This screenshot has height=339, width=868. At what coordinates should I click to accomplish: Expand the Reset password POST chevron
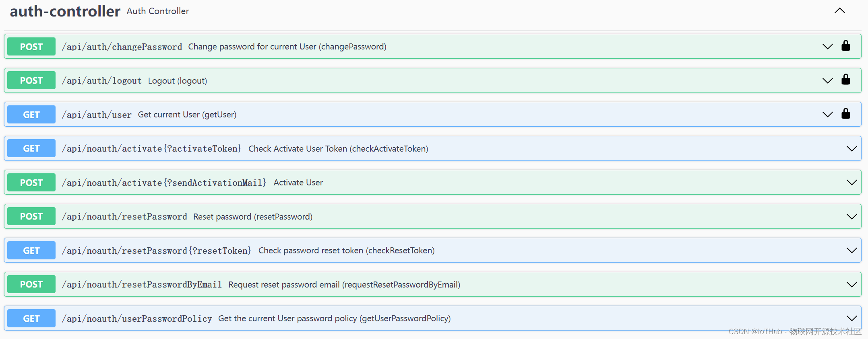pyautogui.click(x=852, y=216)
